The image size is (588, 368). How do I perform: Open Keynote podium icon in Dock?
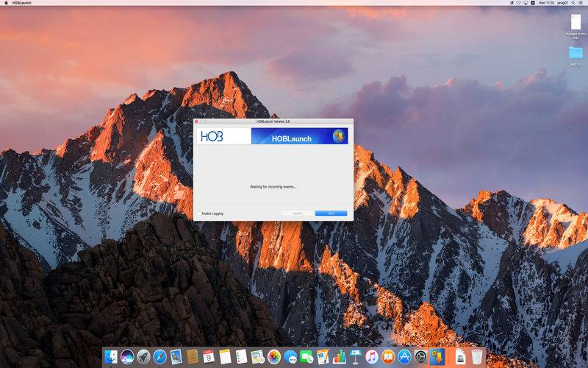[x=356, y=357]
